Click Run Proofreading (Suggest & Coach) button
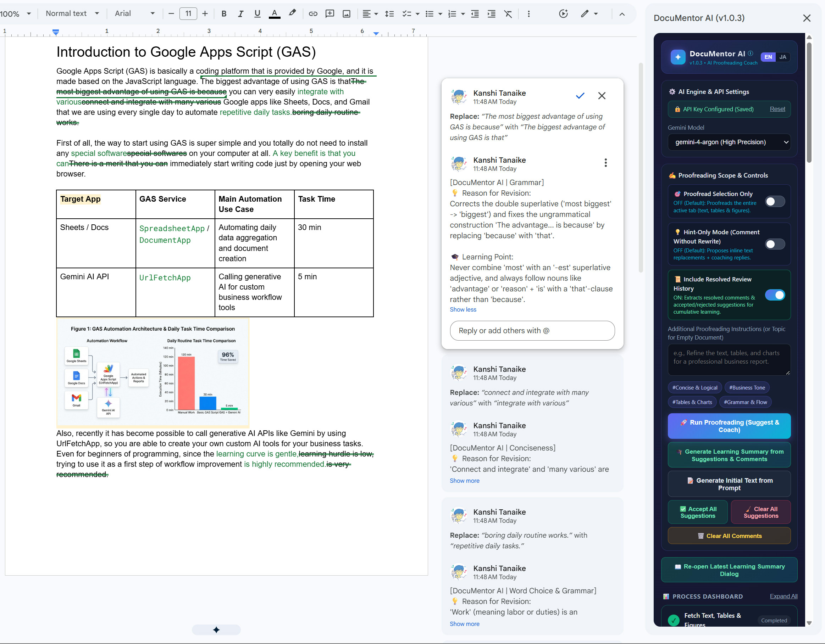Screen dimensions: 825x644 [x=729, y=426]
